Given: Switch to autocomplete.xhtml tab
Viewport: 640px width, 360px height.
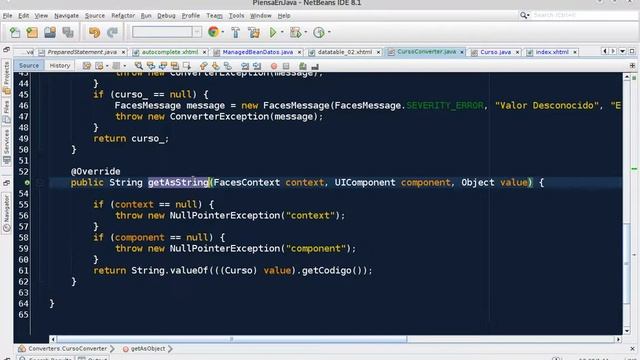Looking at the screenshot, I should (170, 52).
